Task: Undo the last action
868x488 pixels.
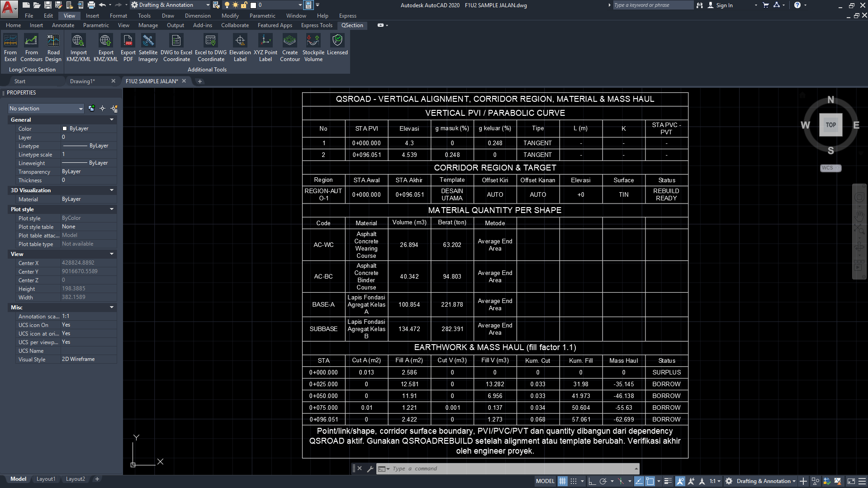Action: click(103, 5)
